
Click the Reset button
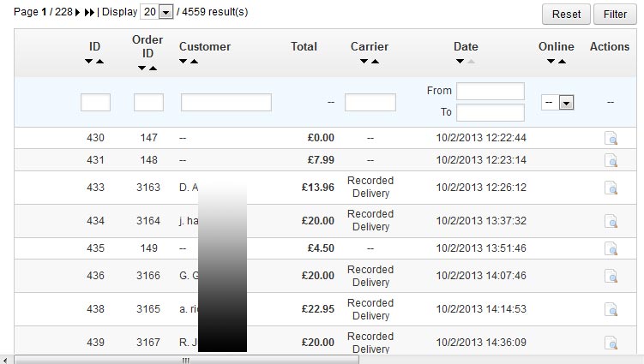(566, 14)
